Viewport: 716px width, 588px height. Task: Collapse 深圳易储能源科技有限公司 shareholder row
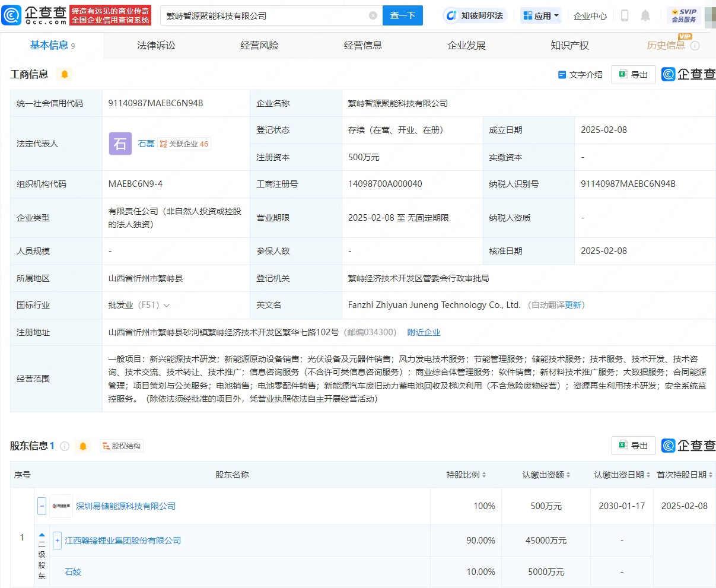[42, 506]
